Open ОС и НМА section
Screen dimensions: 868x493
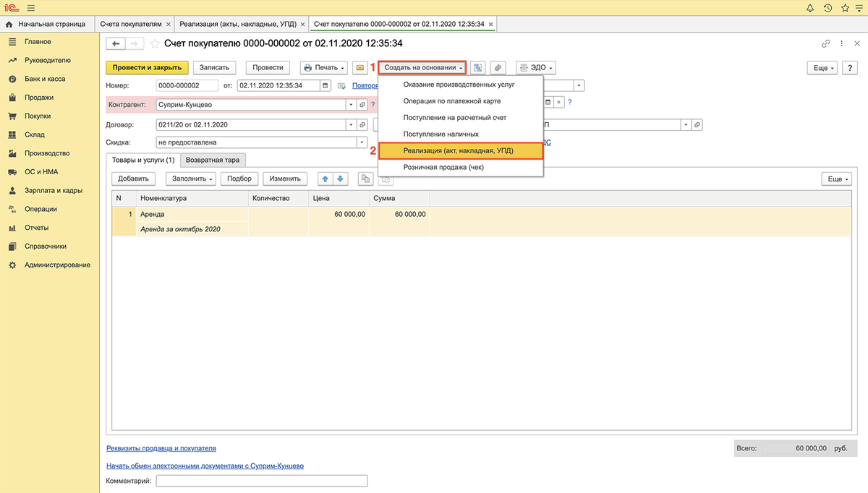tap(41, 172)
